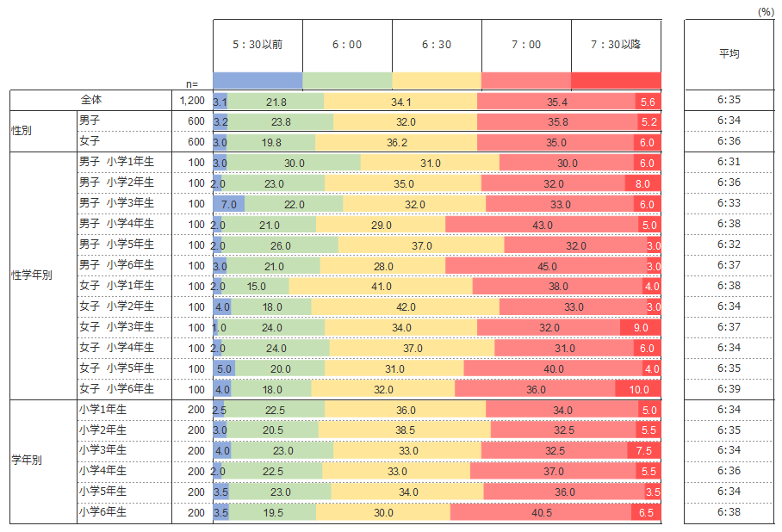Select the 性別 category label
Viewport: 782px width, 532px height.
tap(23, 131)
